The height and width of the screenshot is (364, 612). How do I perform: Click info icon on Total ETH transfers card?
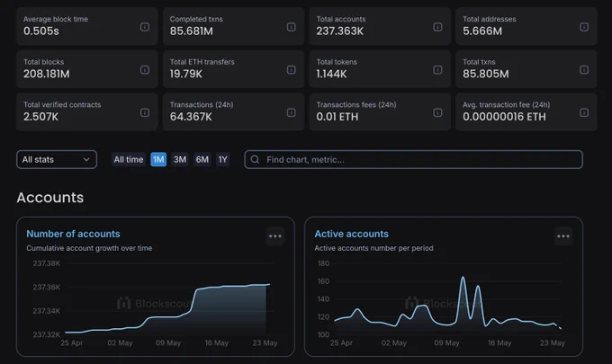[292, 70]
